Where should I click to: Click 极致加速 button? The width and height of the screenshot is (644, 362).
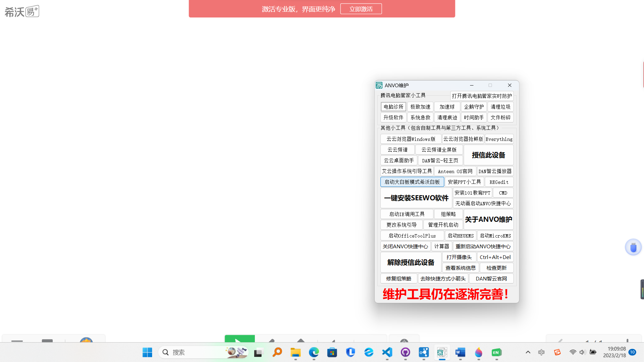coord(420,107)
